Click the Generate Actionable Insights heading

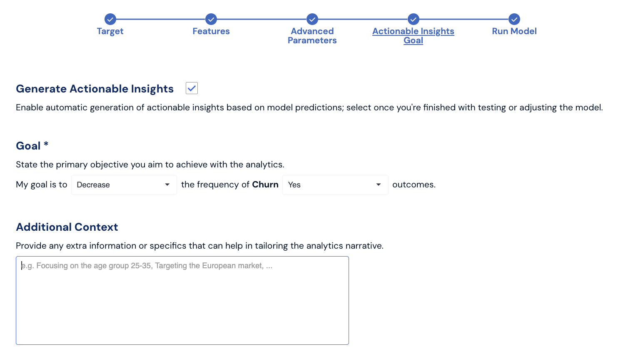pos(95,89)
